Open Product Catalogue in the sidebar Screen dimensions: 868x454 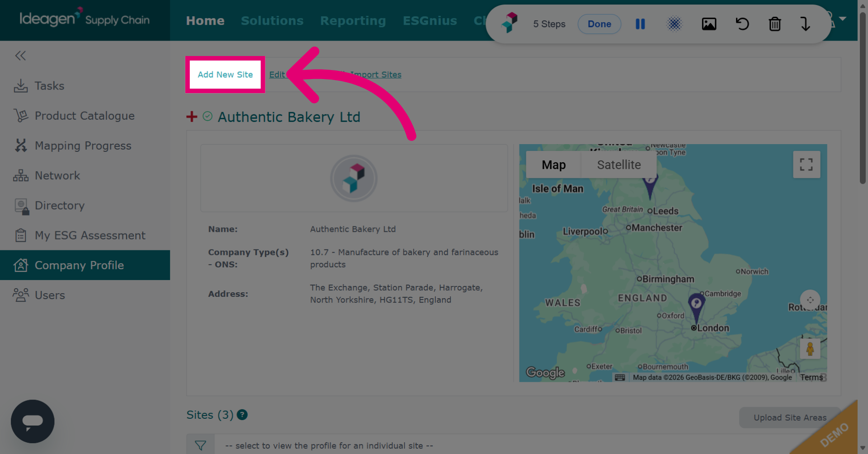pyautogui.click(x=85, y=116)
